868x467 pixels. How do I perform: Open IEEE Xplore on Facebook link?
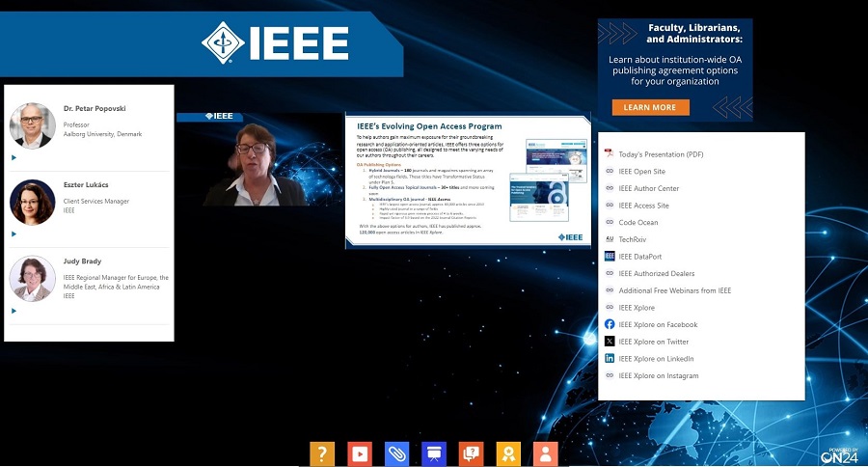[x=658, y=324]
